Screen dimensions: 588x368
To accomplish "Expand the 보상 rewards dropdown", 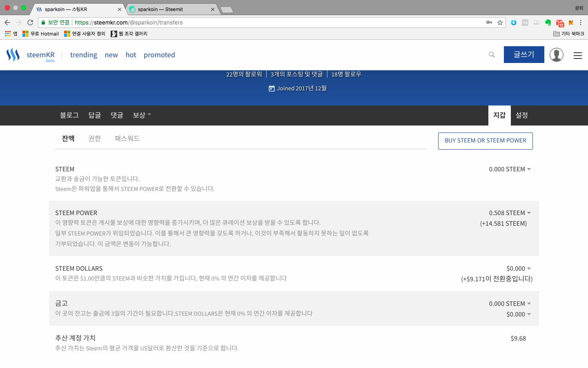I will (x=142, y=115).
